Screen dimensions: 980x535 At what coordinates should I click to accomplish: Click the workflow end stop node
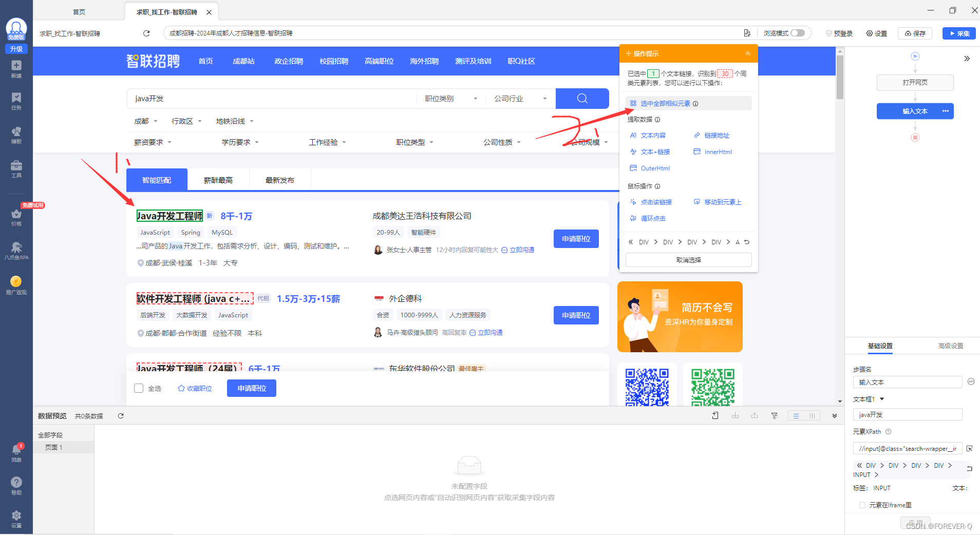[x=915, y=138]
